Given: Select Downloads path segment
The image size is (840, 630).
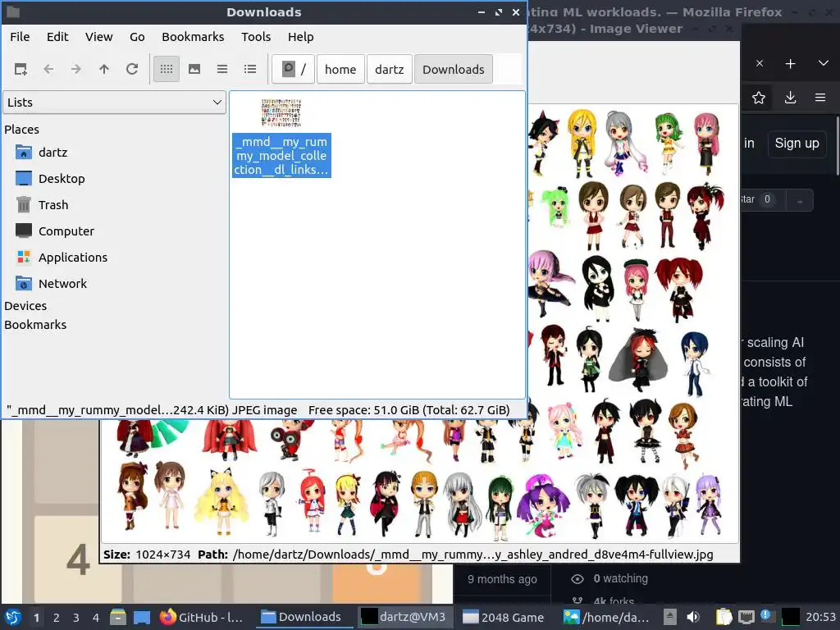Looking at the screenshot, I should pyautogui.click(x=453, y=69).
